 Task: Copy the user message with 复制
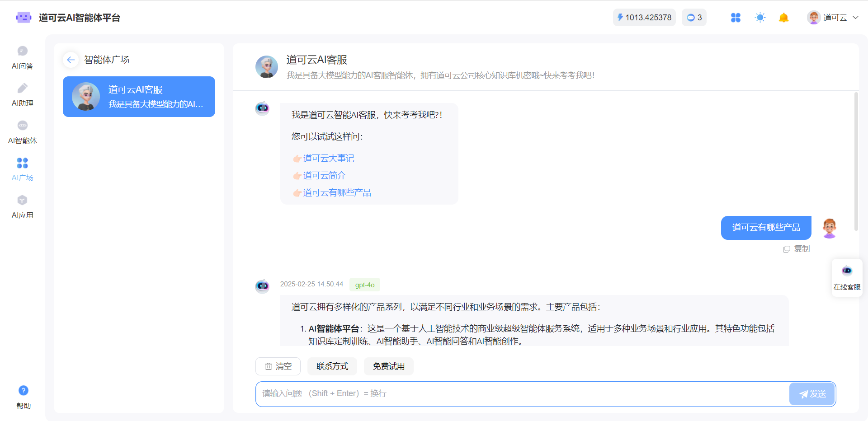click(x=797, y=249)
